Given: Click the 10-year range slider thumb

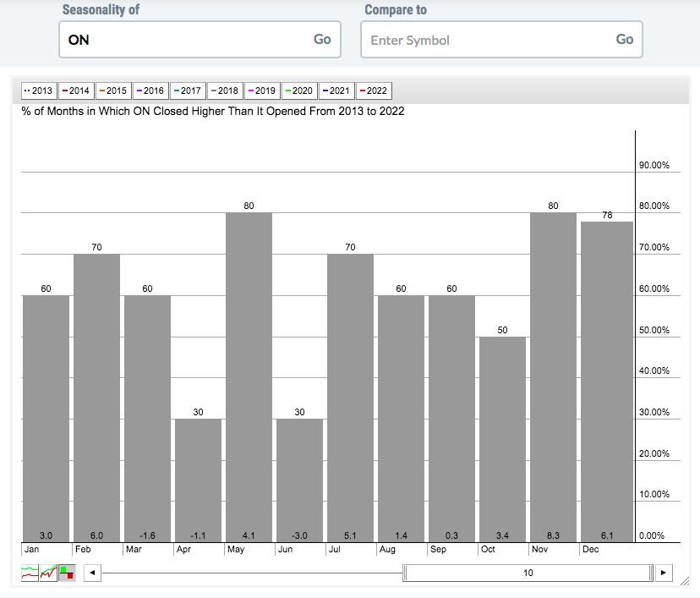Looking at the screenshot, I should click(x=528, y=573).
